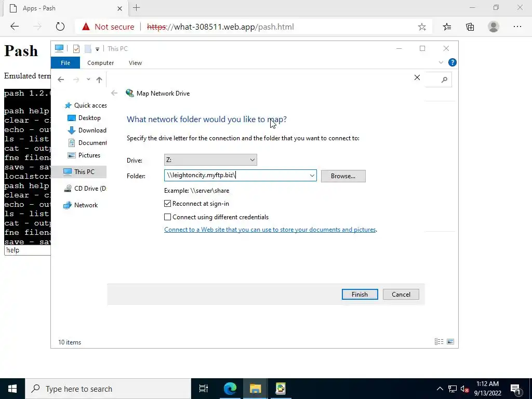
Task: Click the Browse... button
Action: point(343,176)
